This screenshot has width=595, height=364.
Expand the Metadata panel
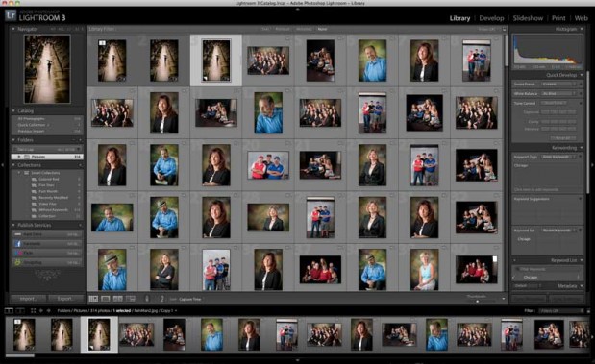[582, 286]
